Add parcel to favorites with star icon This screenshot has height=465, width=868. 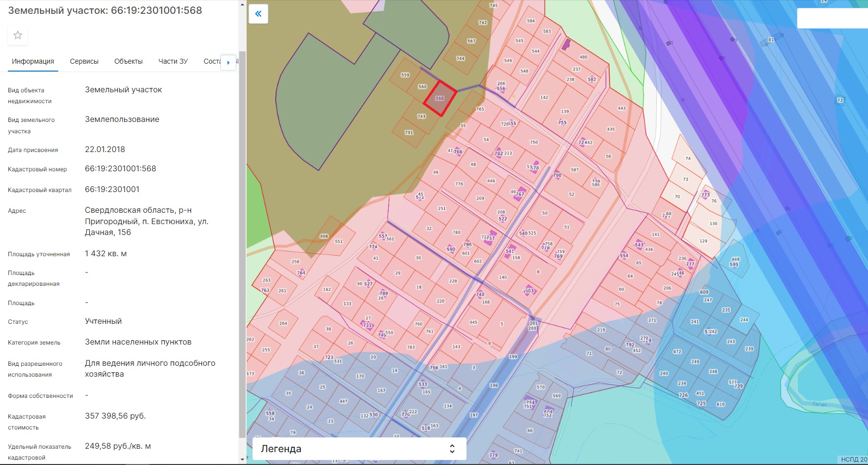point(18,35)
